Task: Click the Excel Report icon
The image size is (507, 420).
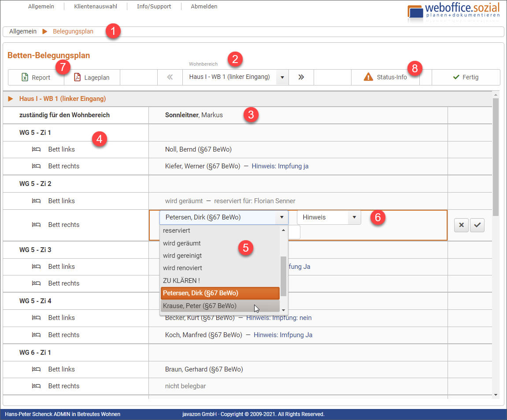Action: pos(26,77)
